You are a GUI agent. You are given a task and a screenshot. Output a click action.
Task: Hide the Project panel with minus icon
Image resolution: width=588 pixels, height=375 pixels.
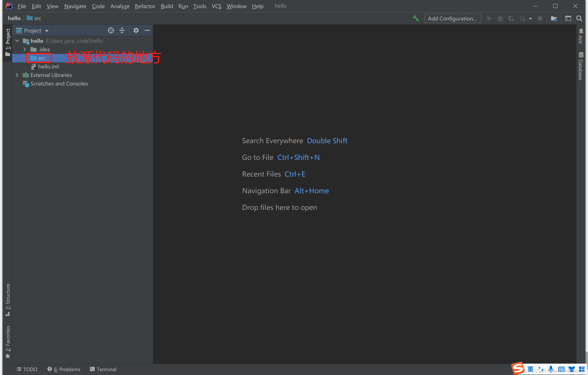[147, 31]
